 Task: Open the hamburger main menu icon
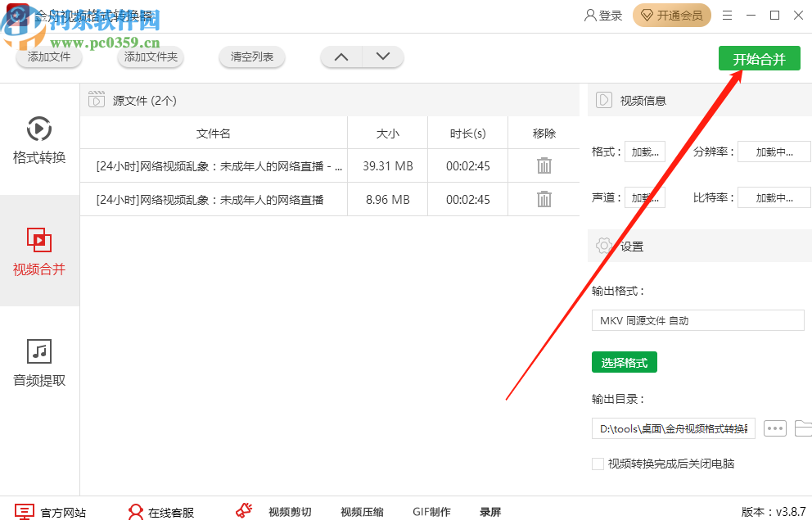pyautogui.click(x=728, y=16)
